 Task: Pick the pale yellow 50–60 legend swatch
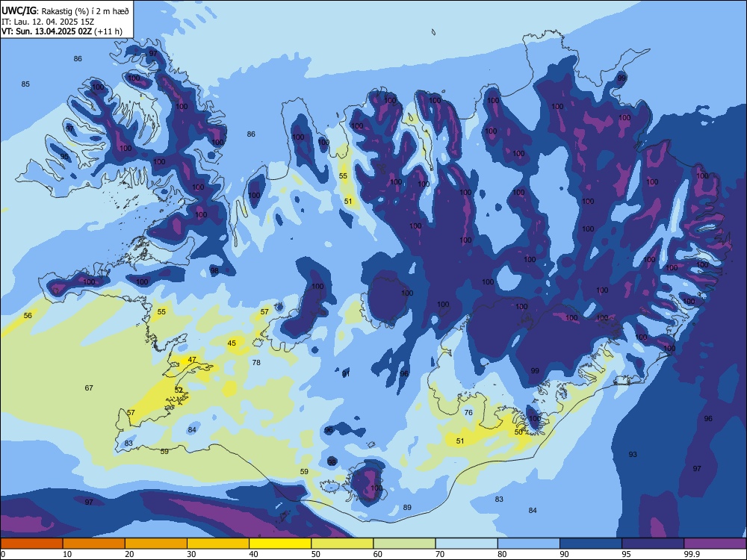pyautogui.click(x=342, y=544)
